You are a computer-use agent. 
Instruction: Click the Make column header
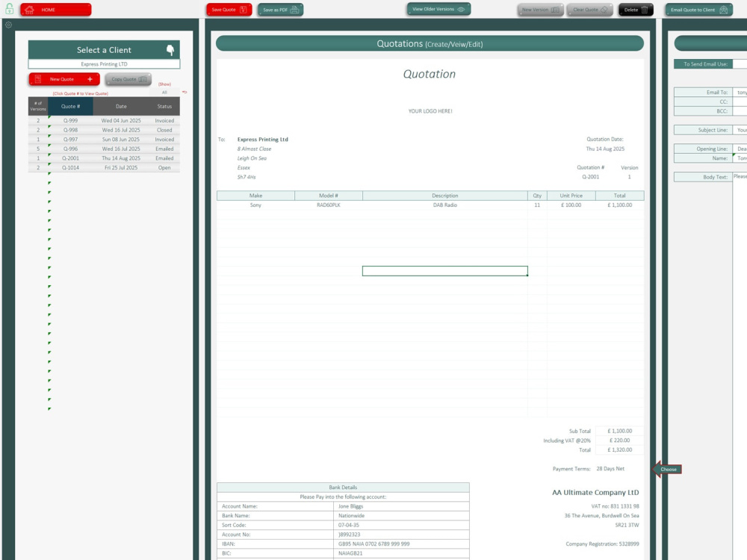pyautogui.click(x=255, y=196)
